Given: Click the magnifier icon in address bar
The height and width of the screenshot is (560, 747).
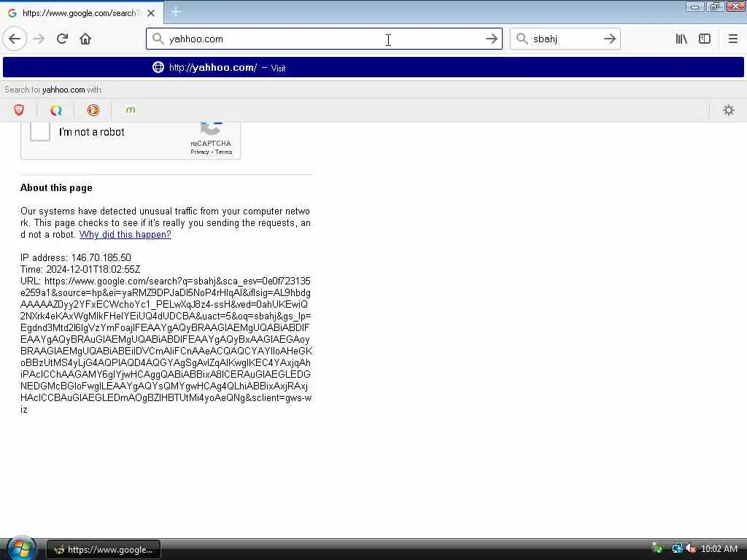Looking at the screenshot, I should point(158,39).
